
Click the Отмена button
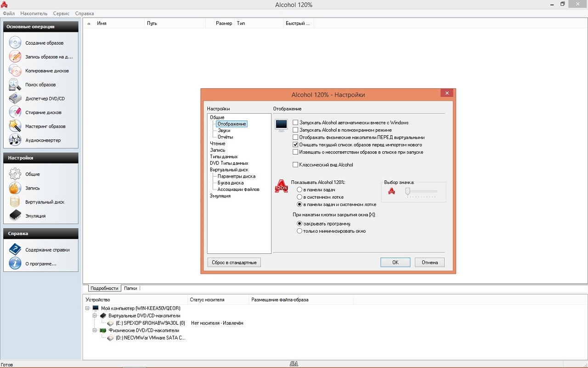pos(430,262)
